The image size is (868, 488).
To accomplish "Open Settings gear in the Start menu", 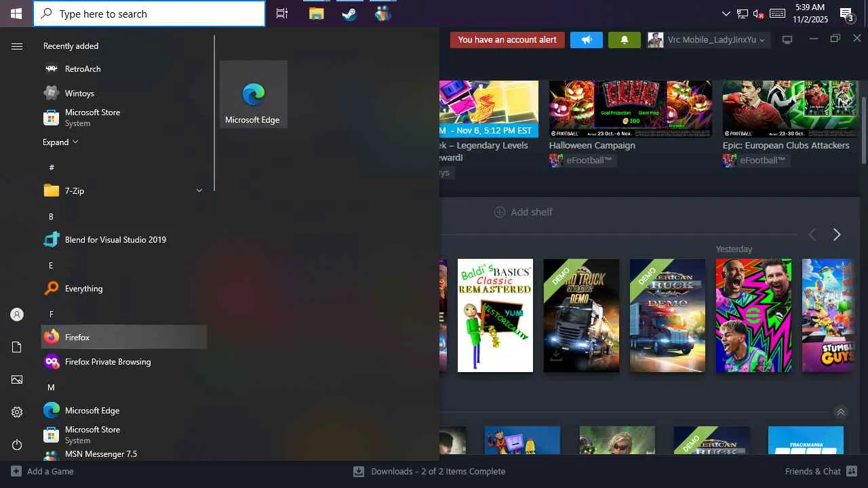I will coord(17,412).
